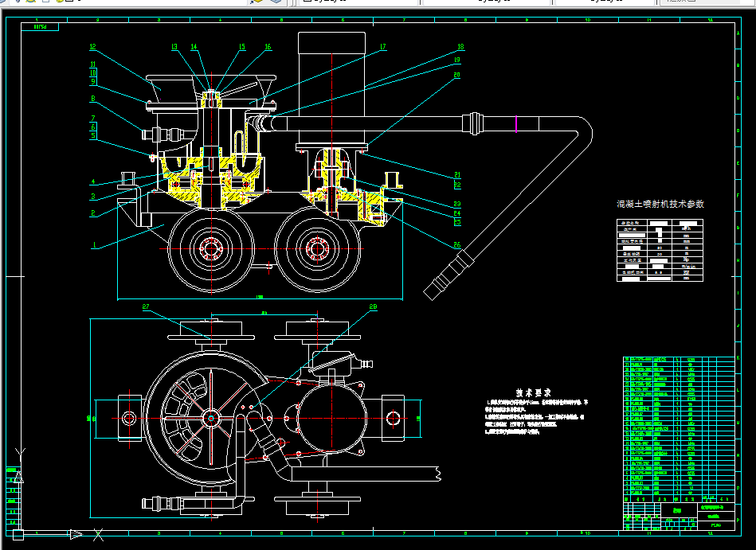Select part balloon number 2
This screenshot has width=756, height=550.
click(x=93, y=213)
